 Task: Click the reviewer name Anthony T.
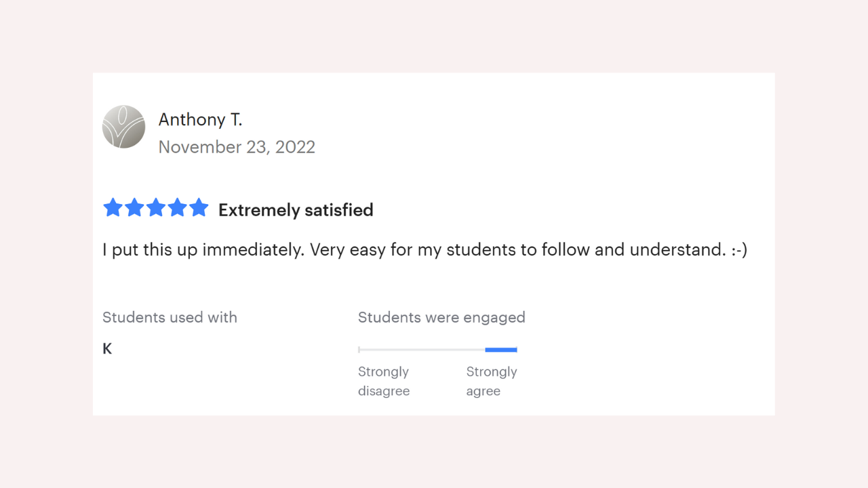200,120
